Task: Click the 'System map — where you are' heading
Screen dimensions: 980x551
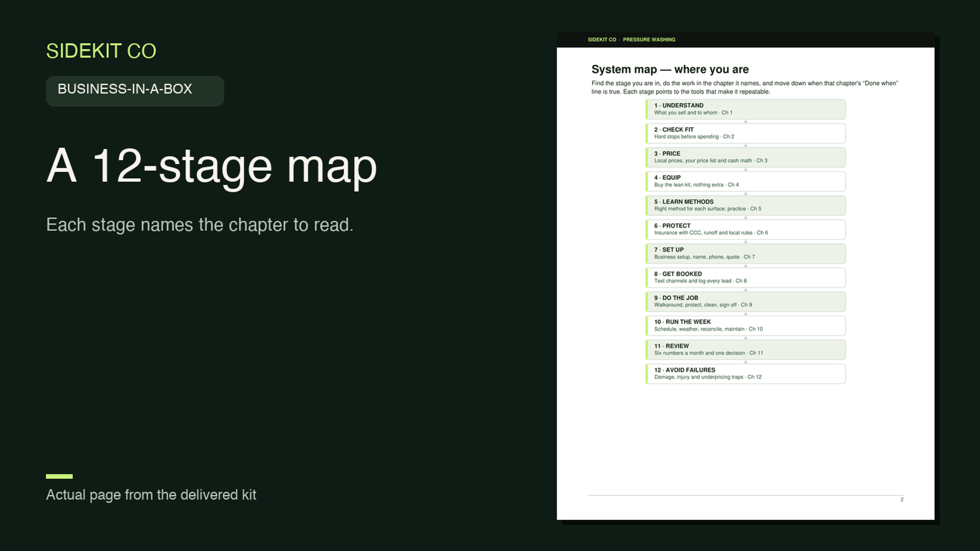Action: [x=670, y=69]
